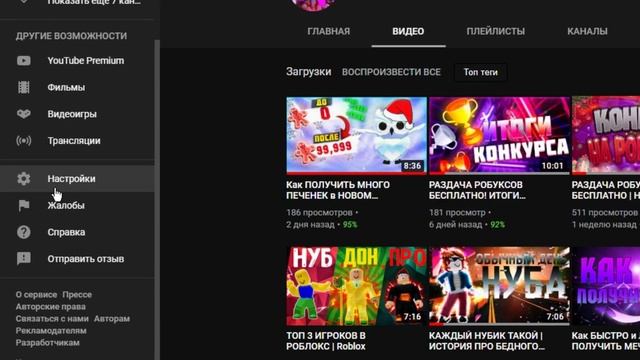
Task: Open the owl cookies video thumbnail
Action: point(356,136)
